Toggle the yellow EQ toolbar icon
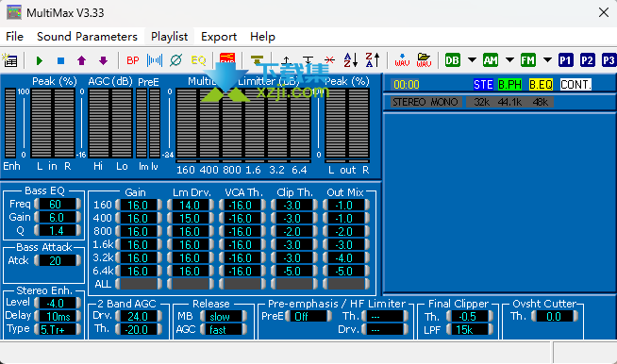 click(x=198, y=60)
